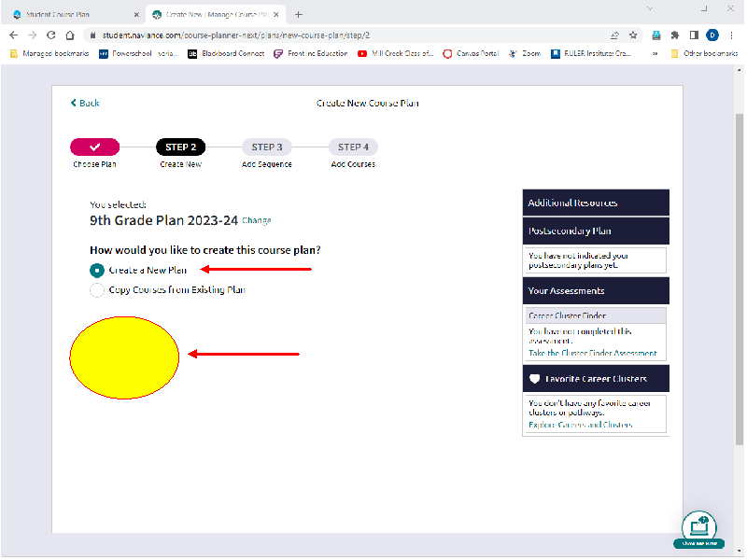Switch to Student Course Plan tab
The image size is (747, 560).
coord(77,15)
